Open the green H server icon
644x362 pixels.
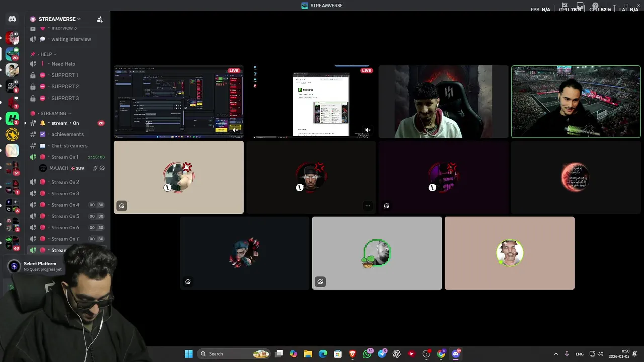(12, 119)
